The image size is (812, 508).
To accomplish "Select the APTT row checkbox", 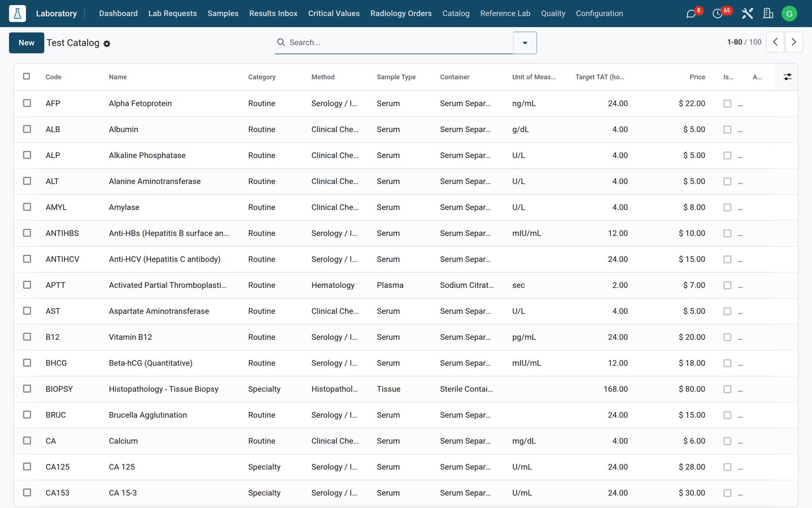I will 27,285.
